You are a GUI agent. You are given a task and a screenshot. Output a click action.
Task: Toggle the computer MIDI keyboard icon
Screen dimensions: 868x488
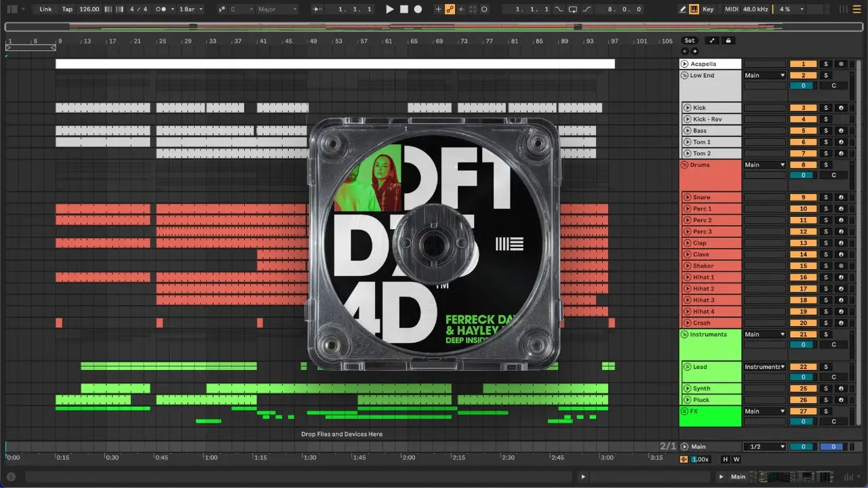point(694,9)
